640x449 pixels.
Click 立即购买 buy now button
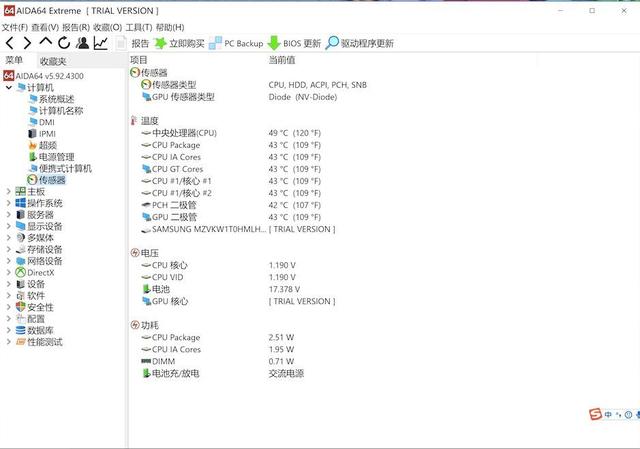pos(179,43)
